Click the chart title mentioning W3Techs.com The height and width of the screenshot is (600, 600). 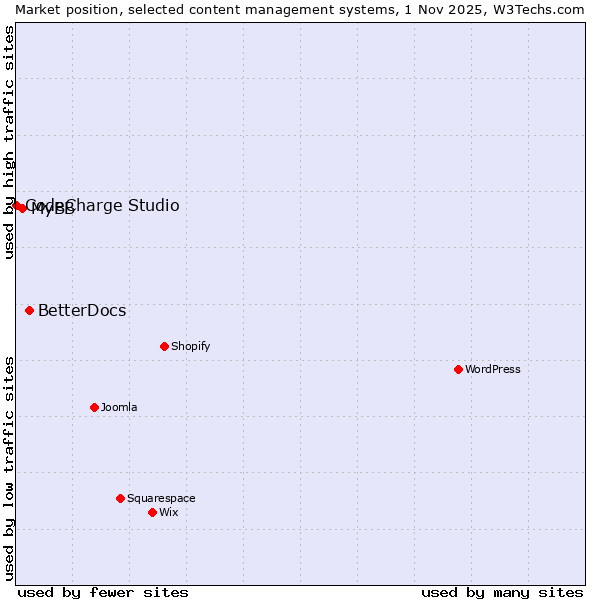coord(300,9)
